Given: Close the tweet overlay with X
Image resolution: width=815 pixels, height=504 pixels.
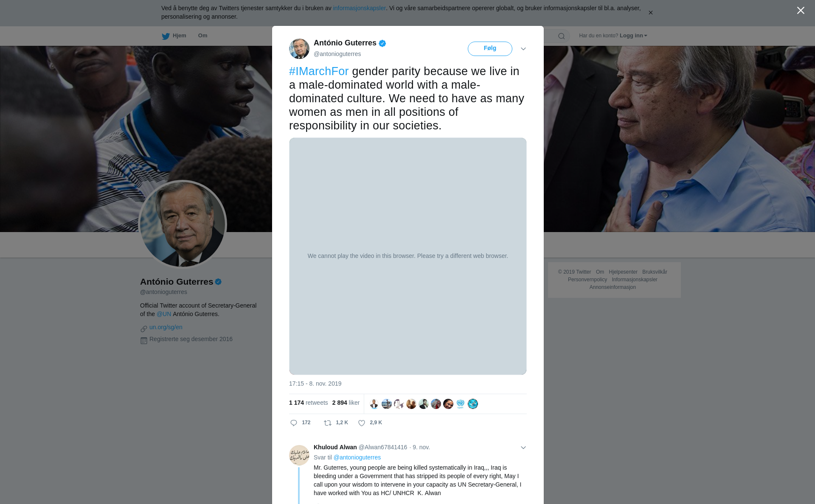Looking at the screenshot, I should (801, 11).
